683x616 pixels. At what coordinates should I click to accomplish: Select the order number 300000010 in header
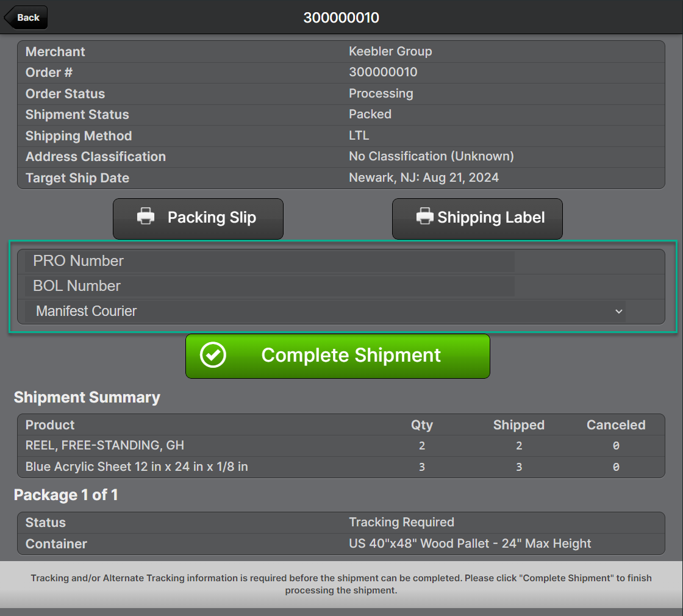point(341,18)
